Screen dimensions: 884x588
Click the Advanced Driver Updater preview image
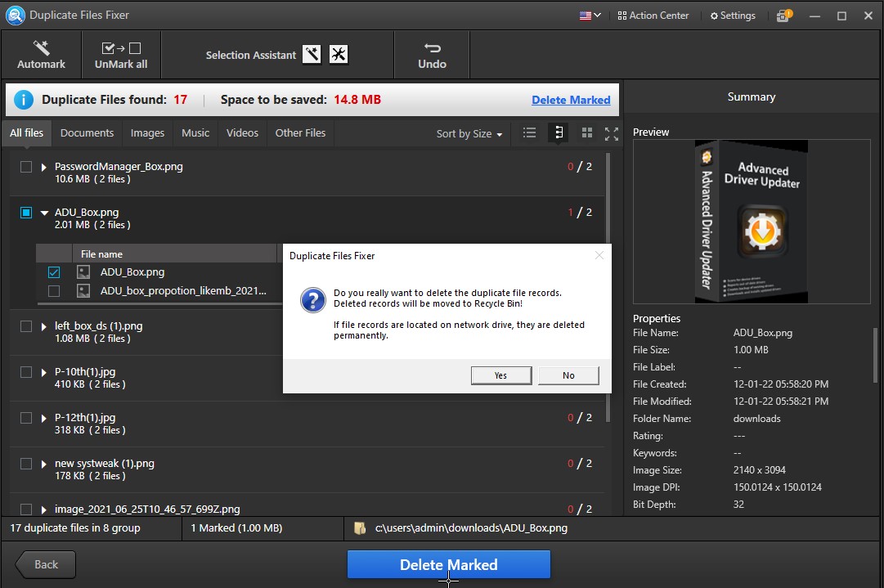pos(751,221)
